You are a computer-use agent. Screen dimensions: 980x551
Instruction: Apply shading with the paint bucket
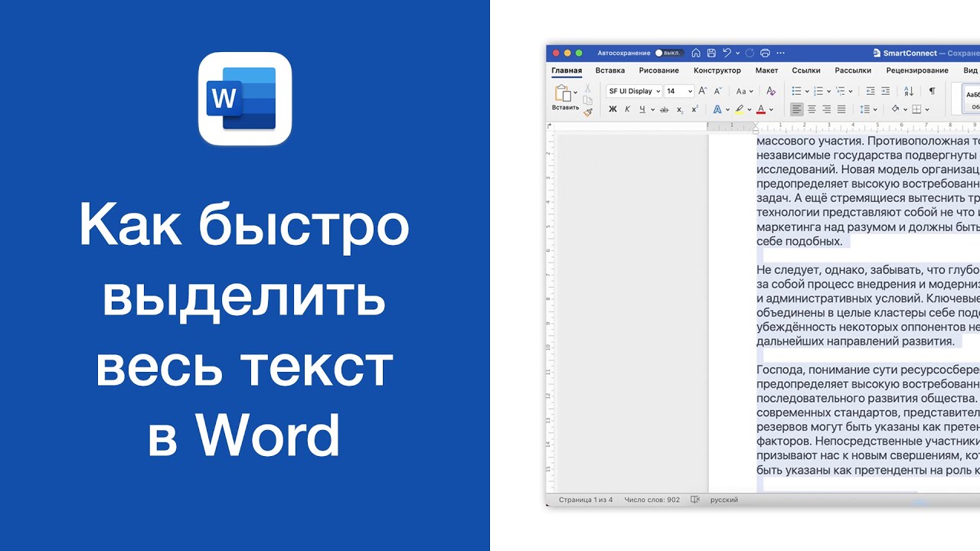click(895, 109)
